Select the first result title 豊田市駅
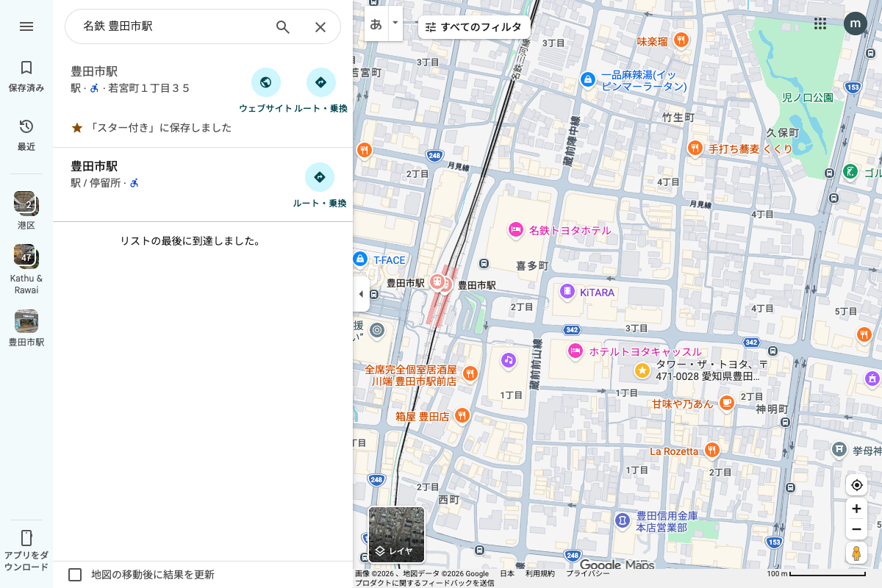882x588 pixels. [x=94, y=71]
